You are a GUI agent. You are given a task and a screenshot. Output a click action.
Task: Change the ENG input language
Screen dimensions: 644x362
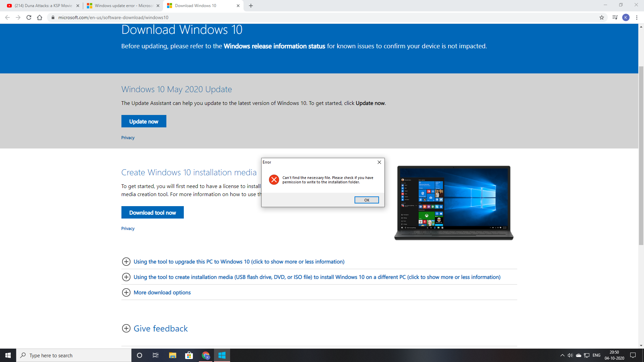click(x=596, y=355)
